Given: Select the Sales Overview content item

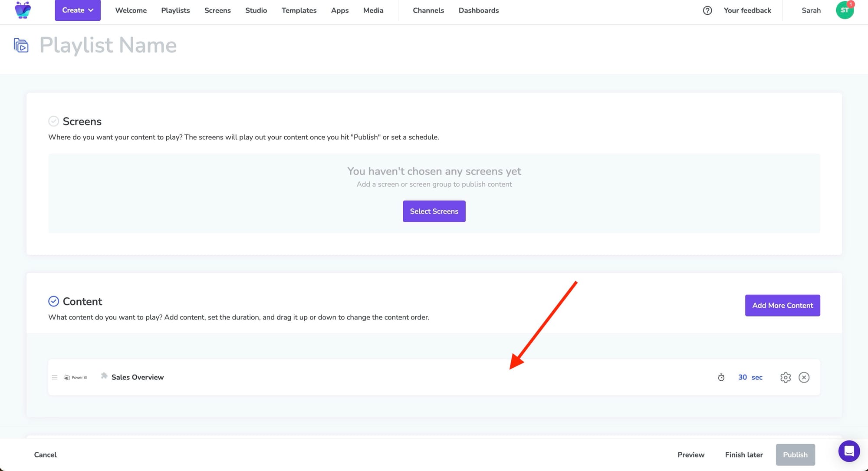Looking at the screenshot, I should pos(434,377).
